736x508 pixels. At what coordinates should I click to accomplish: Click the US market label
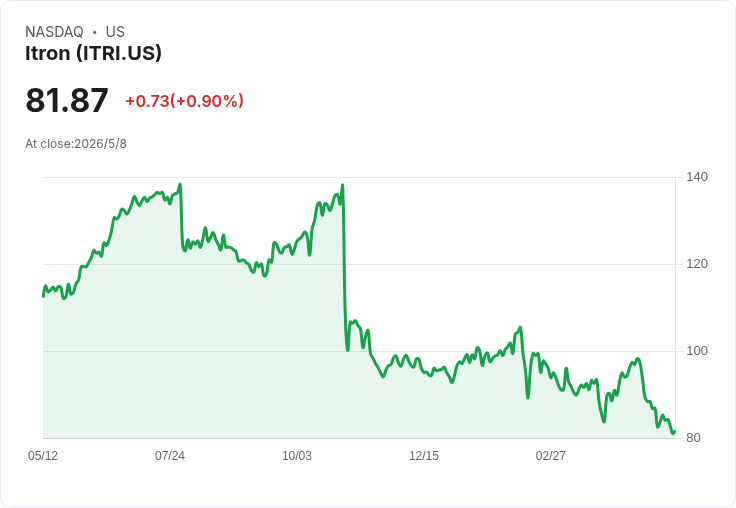(115, 32)
